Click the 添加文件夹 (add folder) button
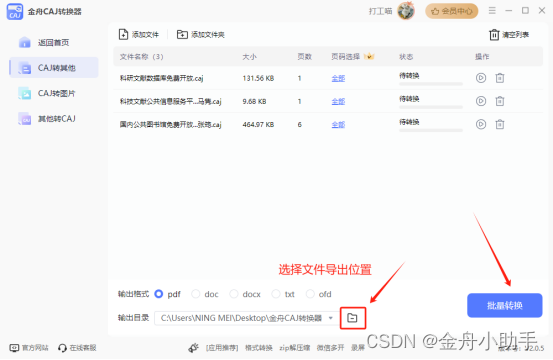The width and height of the screenshot is (553, 360). pos(201,35)
